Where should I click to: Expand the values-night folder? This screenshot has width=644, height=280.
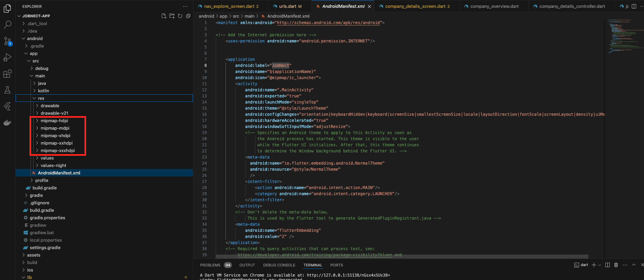point(53,165)
